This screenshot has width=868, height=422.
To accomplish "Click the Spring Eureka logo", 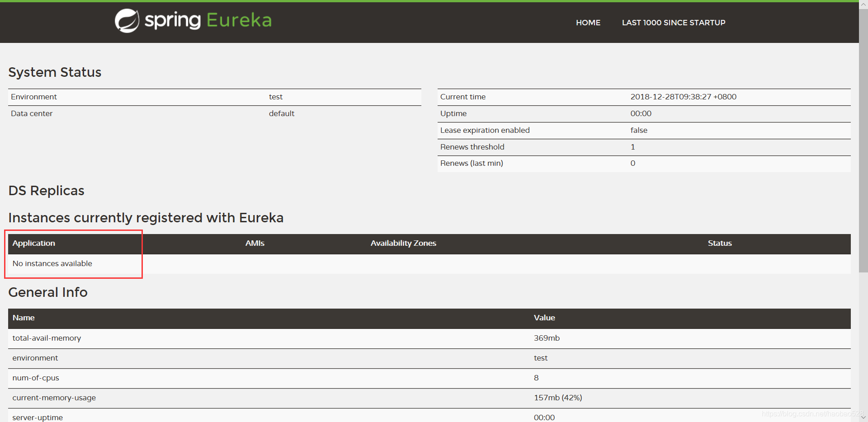I will click(193, 21).
